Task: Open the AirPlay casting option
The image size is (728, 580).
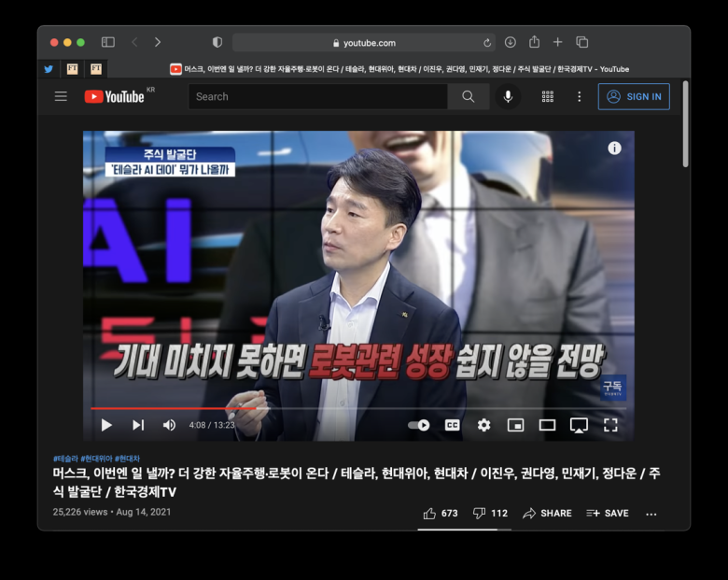Action: tap(579, 425)
